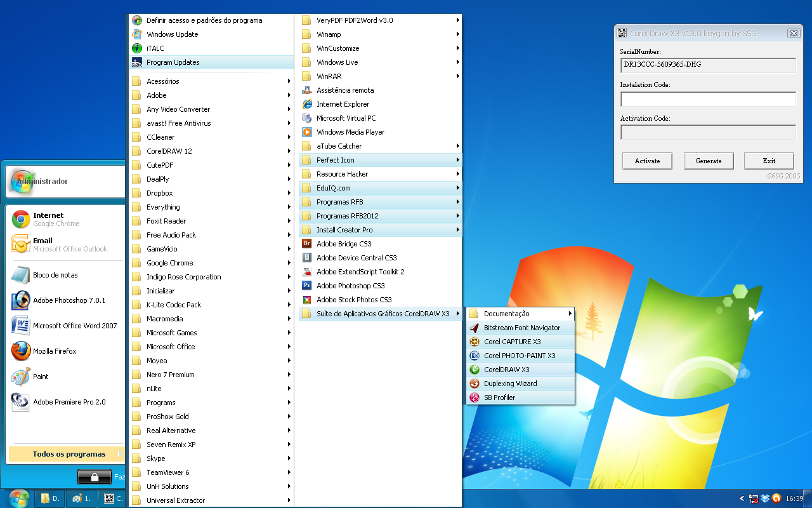Click the Generate button

click(709, 161)
